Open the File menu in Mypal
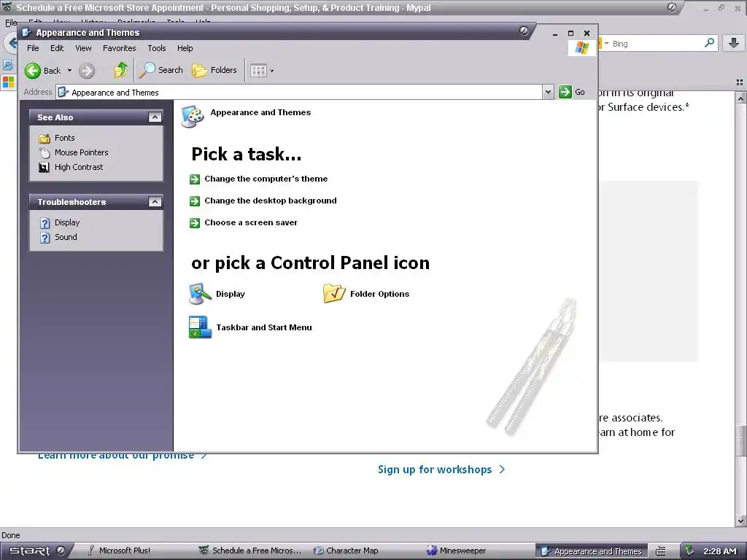The height and width of the screenshot is (560, 747). tap(10, 23)
